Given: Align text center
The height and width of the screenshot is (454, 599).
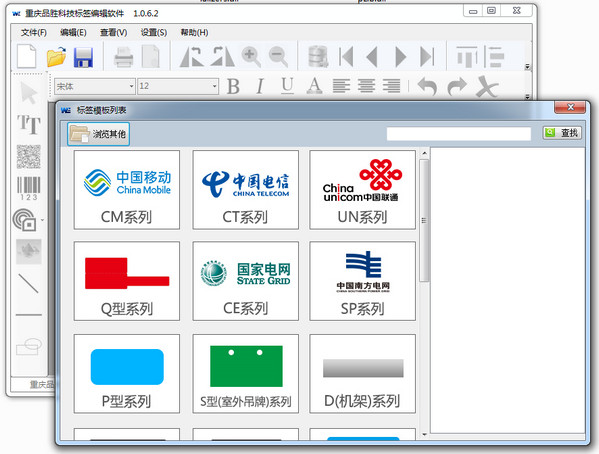Looking at the screenshot, I should coord(366,86).
